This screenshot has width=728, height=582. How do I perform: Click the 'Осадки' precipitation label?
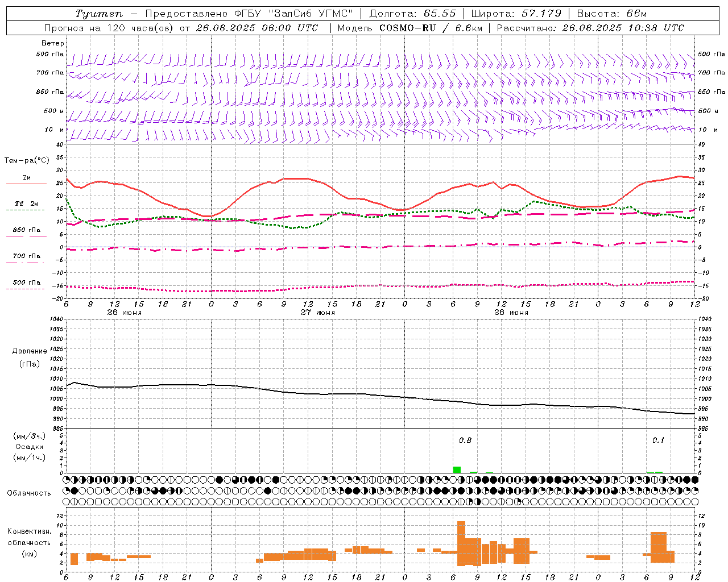coord(30,447)
